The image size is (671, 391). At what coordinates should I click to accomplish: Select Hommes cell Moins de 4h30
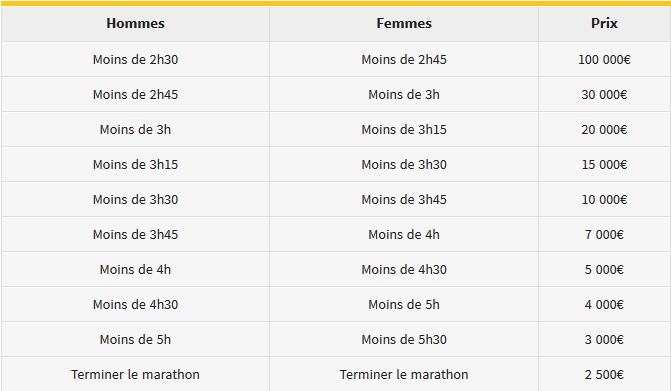click(x=135, y=305)
